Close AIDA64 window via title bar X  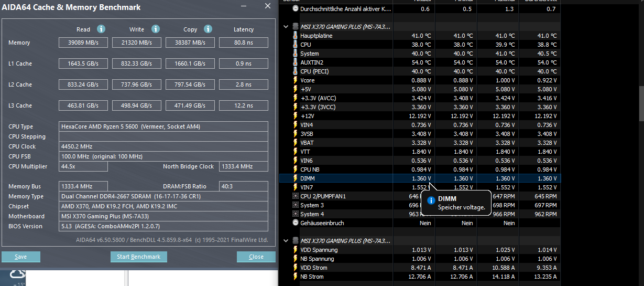[x=268, y=6]
